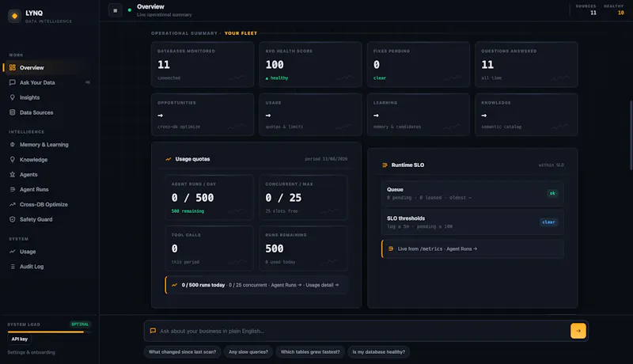Click the Agent Runs list icon
Viewport: 633px width, 364px height.
13,189
